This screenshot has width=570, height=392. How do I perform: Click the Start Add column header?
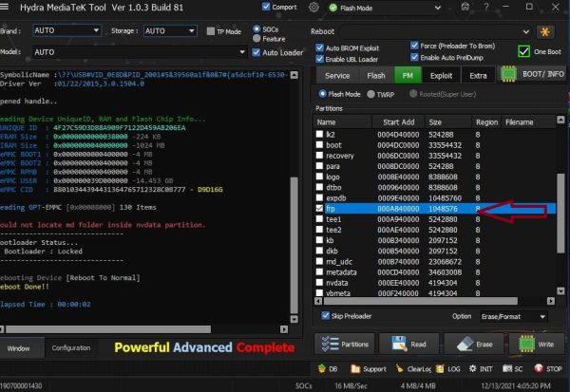(x=398, y=122)
